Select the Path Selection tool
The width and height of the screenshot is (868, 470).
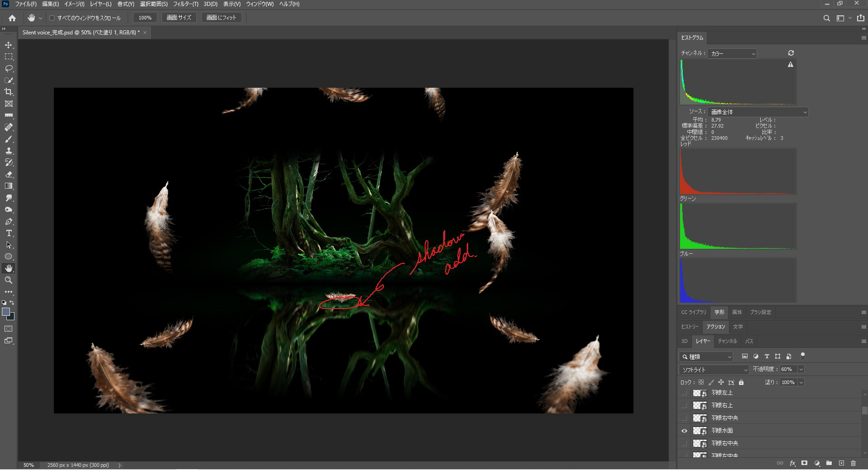click(9, 245)
